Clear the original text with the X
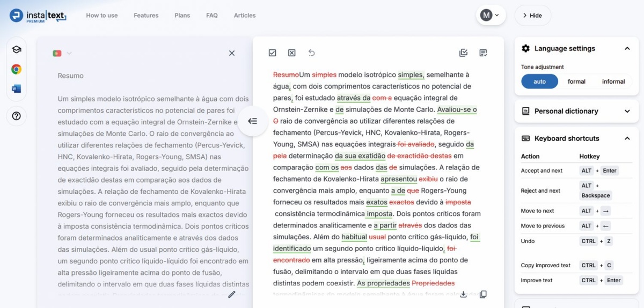This screenshot has height=308, width=644. (x=232, y=53)
